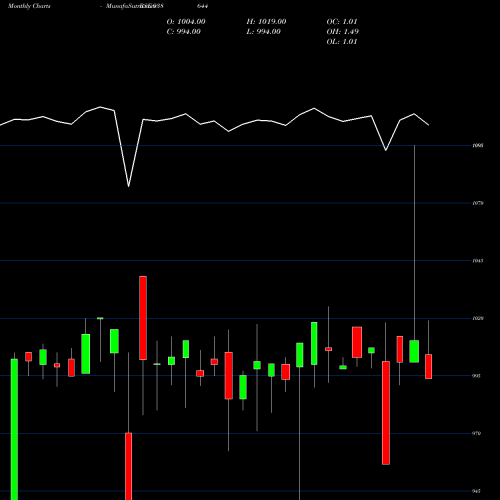Click the 945 price axis label

[x=477, y=491]
